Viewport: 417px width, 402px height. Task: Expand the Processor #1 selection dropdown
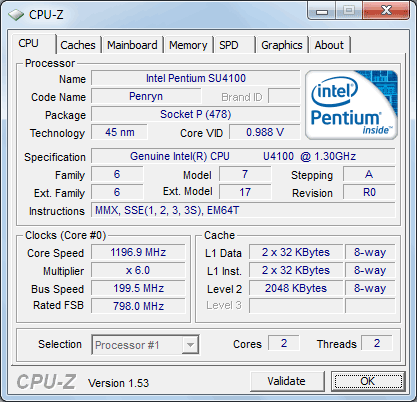pyautogui.click(x=145, y=345)
